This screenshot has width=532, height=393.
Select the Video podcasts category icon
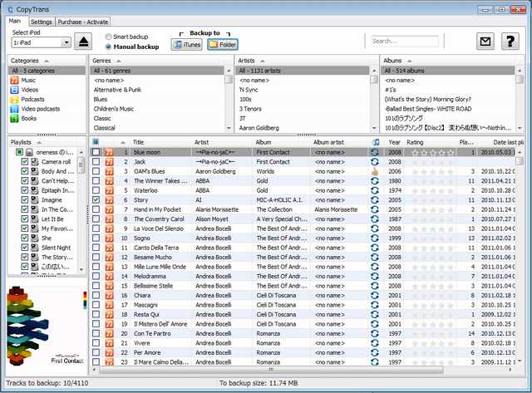[14, 109]
